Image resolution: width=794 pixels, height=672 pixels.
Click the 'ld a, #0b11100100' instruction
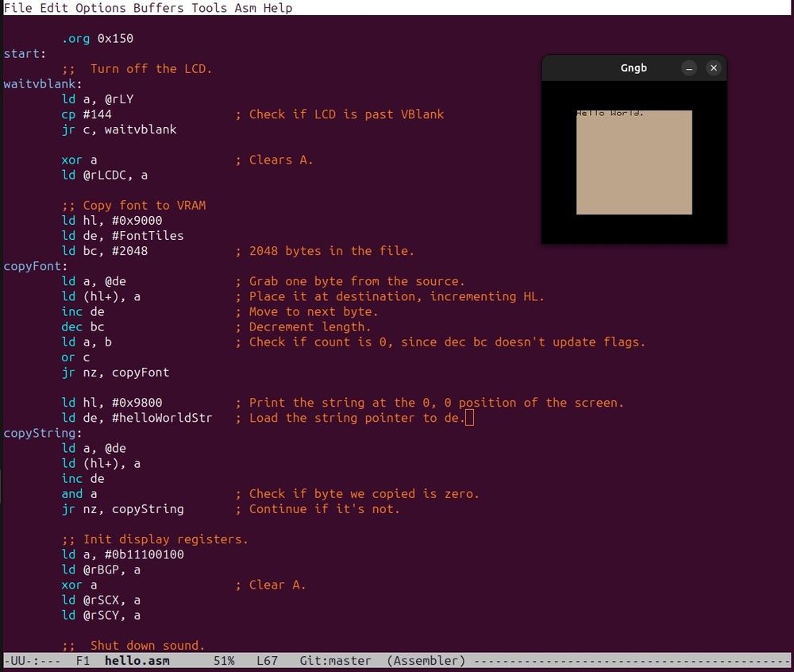coord(122,555)
